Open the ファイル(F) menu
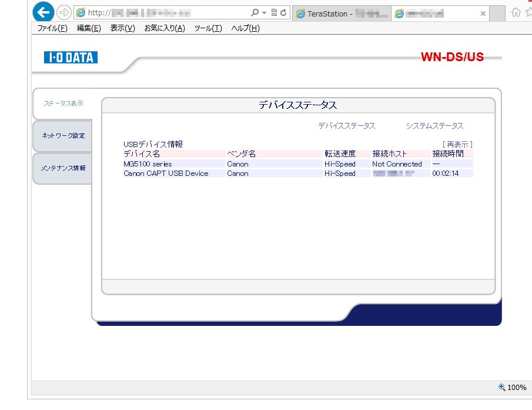Image resolution: width=532 pixels, height=410 pixels. (52, 28)
